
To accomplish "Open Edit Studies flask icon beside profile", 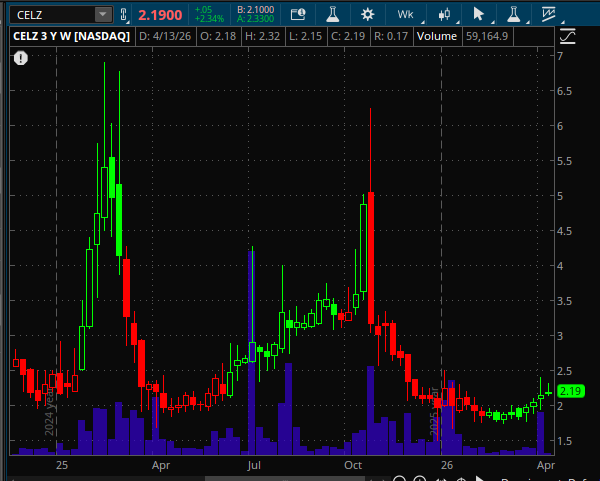I will (x=333, y=15).
